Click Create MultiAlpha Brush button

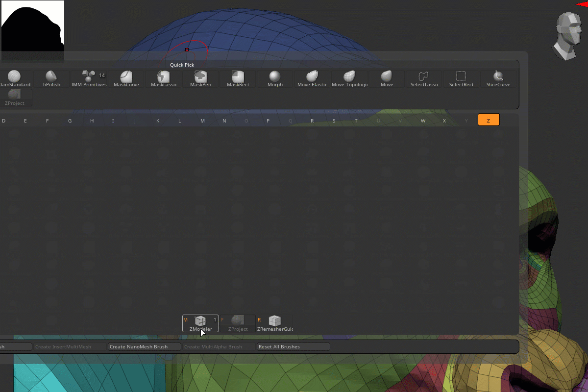pos(219,347)
